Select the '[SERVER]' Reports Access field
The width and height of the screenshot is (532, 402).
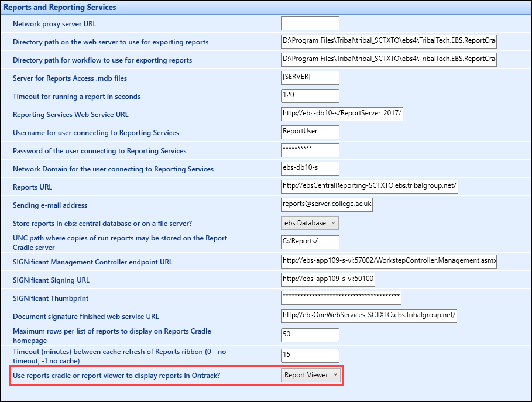(310, 77)
